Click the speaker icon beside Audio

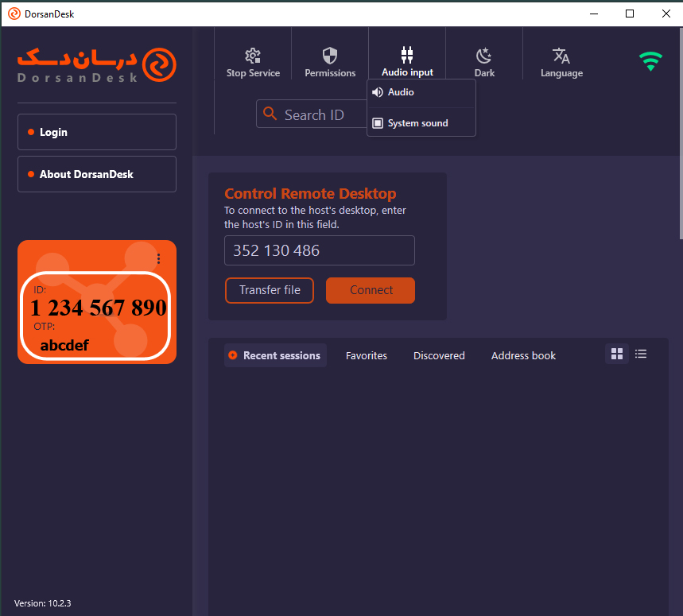[x=378, y=92]
